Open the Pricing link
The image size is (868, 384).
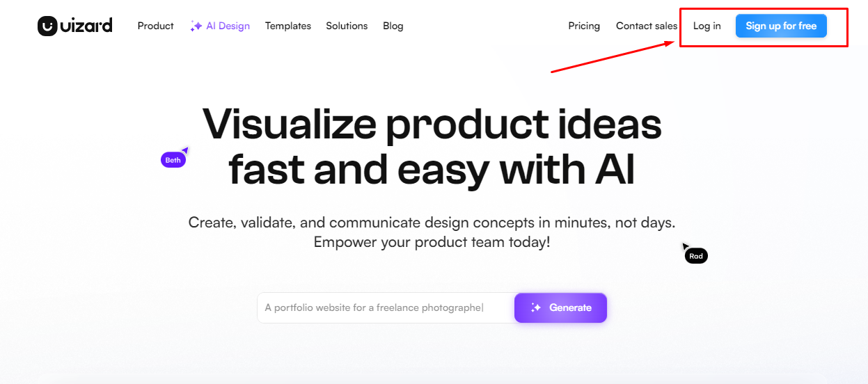coord(584,26)
